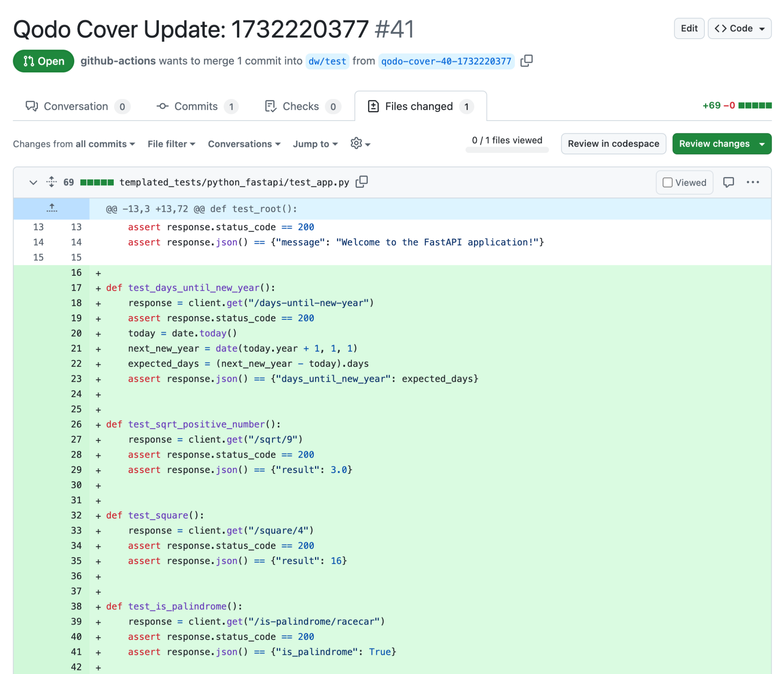Add a comment on the changed file
Image resolution: width=784 pixels, height=674 pixels.
tap(729, 183)
